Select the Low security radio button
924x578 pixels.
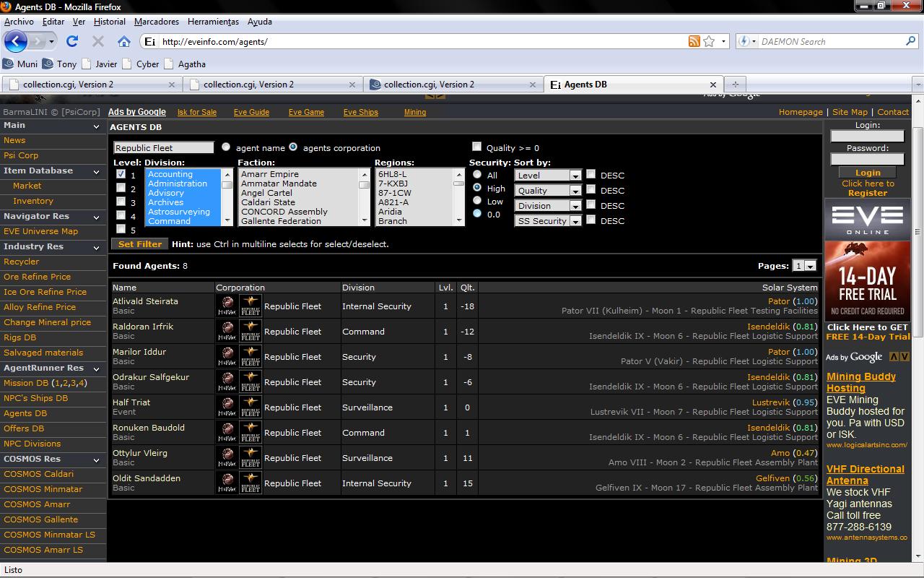point(477,201)
